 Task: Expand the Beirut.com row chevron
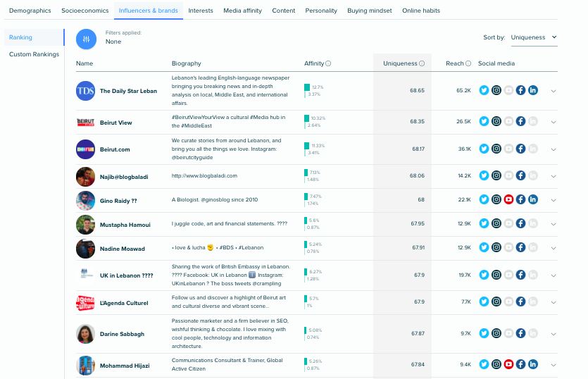coord(553,149)
